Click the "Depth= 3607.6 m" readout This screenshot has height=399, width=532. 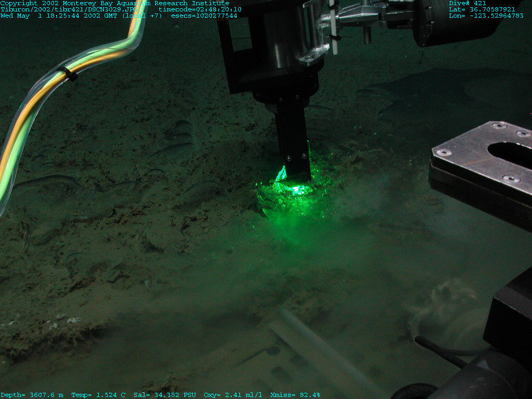[x=32, y=395]
